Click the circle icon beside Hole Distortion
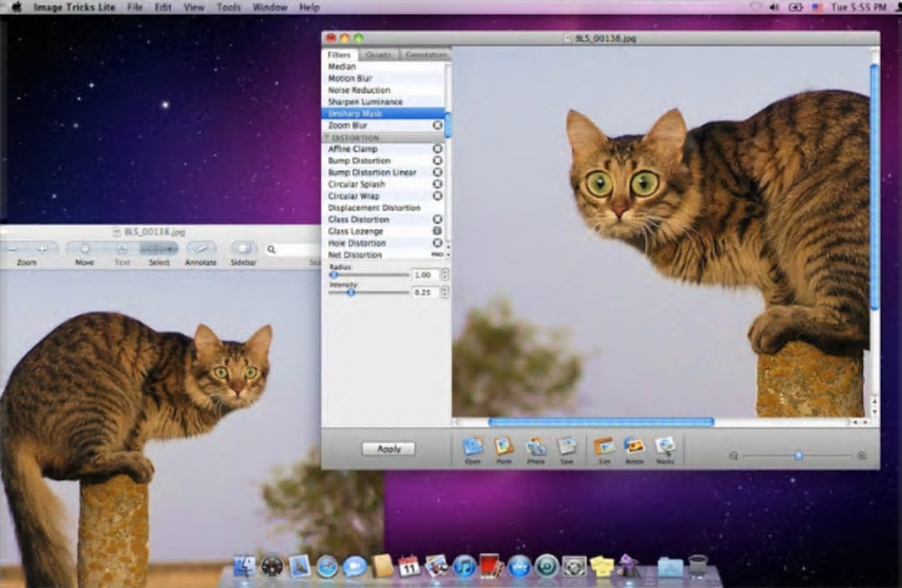902x588 pixels. [x=437, y=243]
